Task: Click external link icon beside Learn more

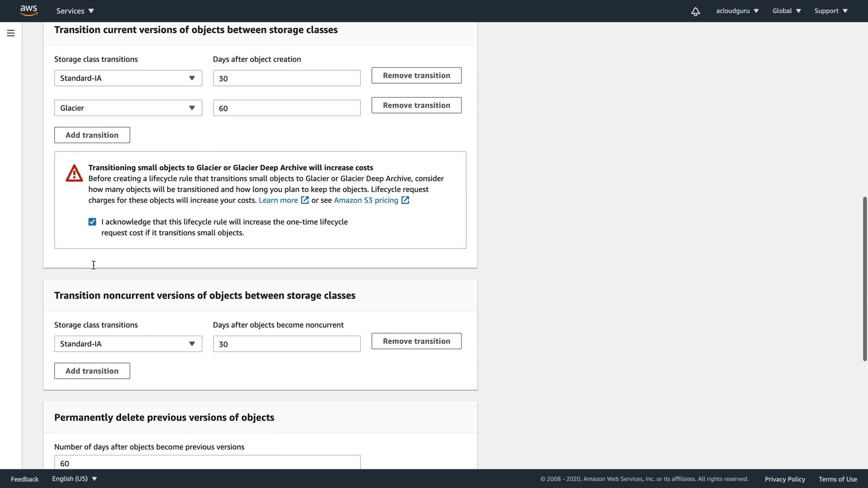Action: [305, 200]
